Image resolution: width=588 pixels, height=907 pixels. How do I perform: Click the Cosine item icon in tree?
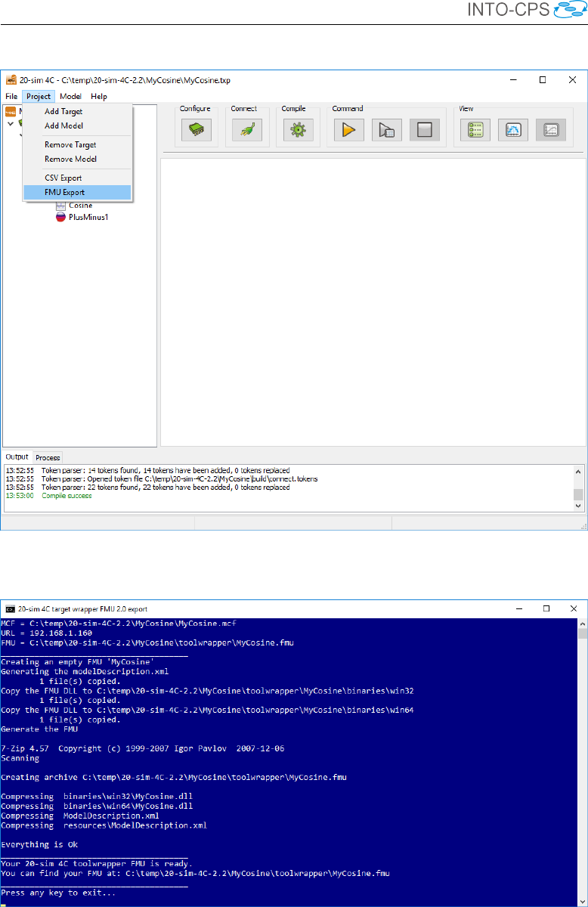tap(61, 206)
